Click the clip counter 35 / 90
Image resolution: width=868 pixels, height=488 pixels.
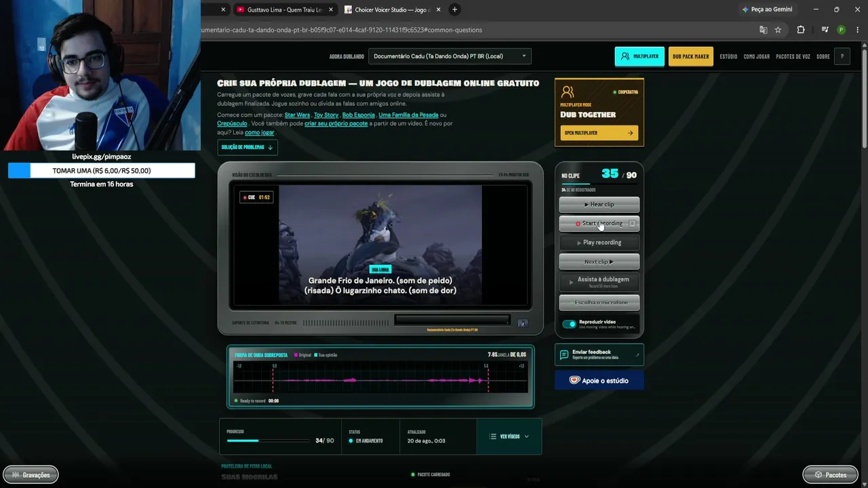(618, 174)
